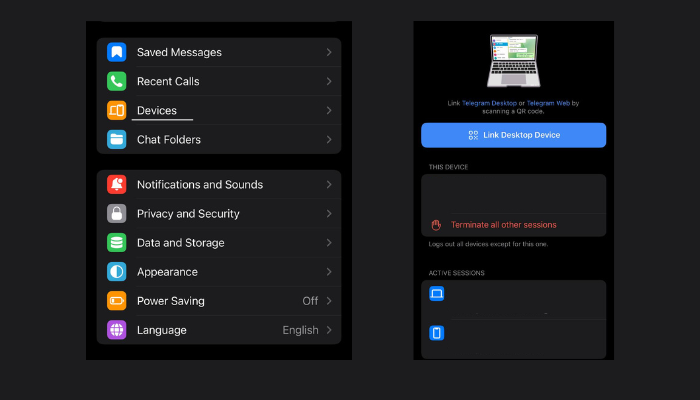Image resolution: width=700 pixels, height=400 pixels.
Task: Tap the Privacy and Security lock icon
Action: [117, 213]
